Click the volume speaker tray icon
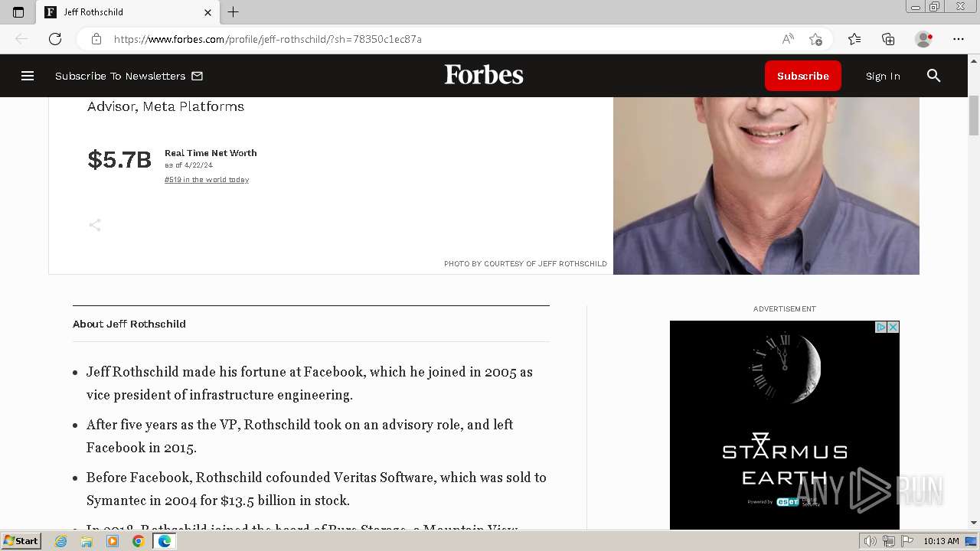The height and width of the screenshot is (551, 980). pos(871,541)
